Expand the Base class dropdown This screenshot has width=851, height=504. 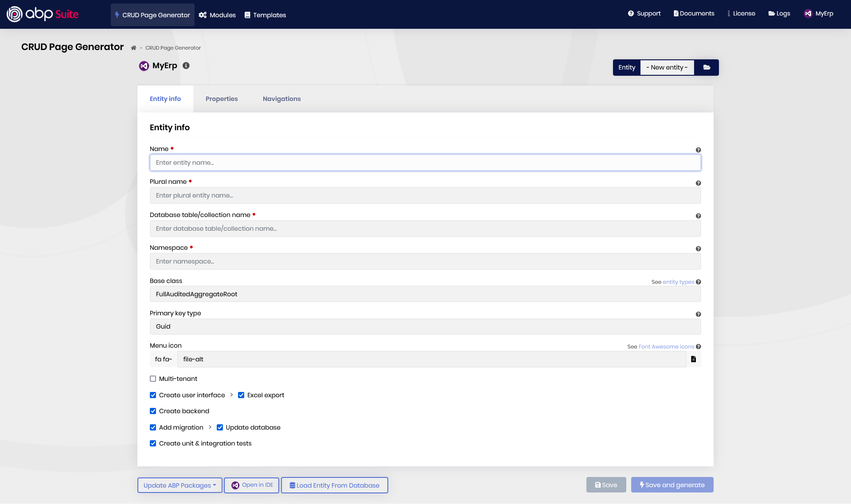tap(425, 294)
